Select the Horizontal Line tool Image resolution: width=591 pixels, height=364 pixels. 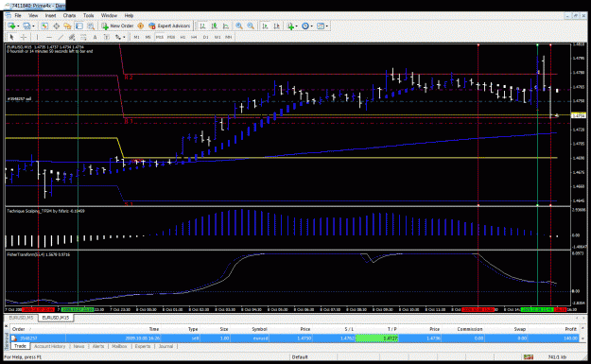[49, 37]
